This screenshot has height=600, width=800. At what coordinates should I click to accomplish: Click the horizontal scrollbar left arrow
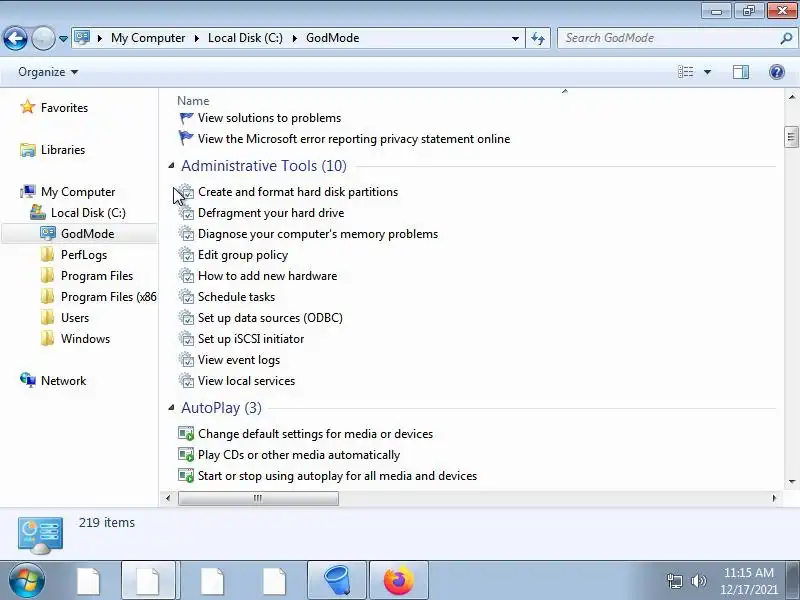point(168,498)
